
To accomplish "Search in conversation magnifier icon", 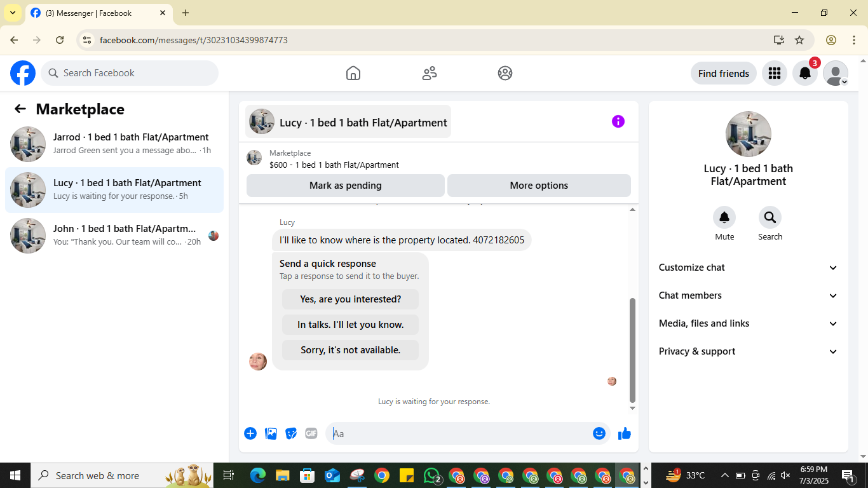I will (770, 218).
